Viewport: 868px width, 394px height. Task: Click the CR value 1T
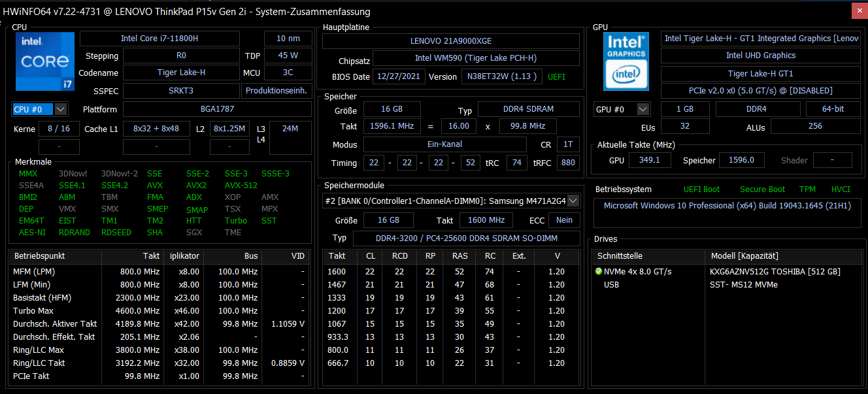coord(568,144)
